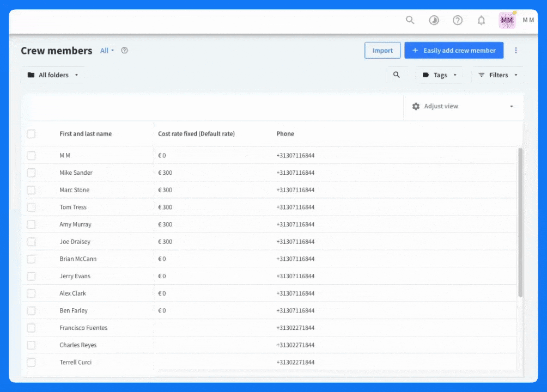This screenshot has height=392, width=547.
Task: Open crew member Tom Tress
Action: (73, 207)
